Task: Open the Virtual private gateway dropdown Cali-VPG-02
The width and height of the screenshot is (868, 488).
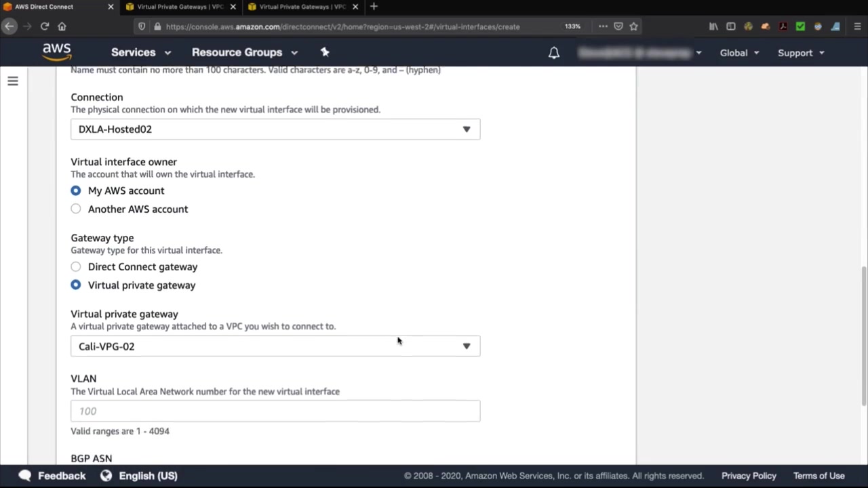Action: tap(275, 346)
